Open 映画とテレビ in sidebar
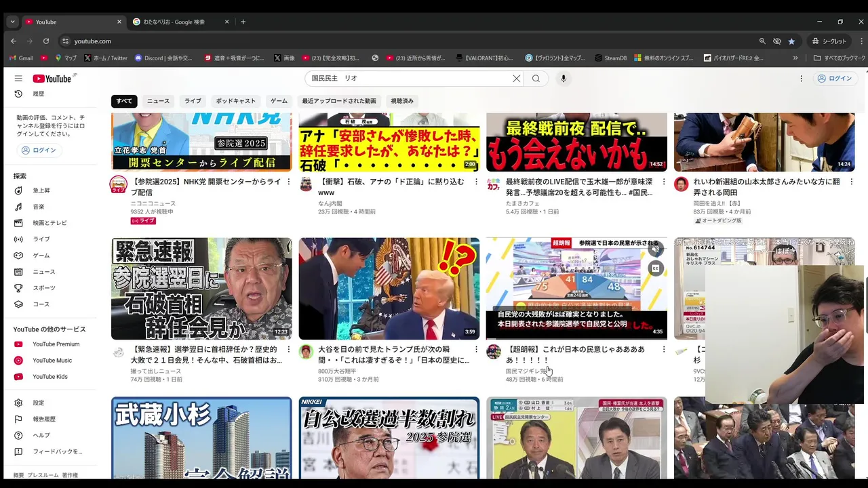 (x=49, y=223)
